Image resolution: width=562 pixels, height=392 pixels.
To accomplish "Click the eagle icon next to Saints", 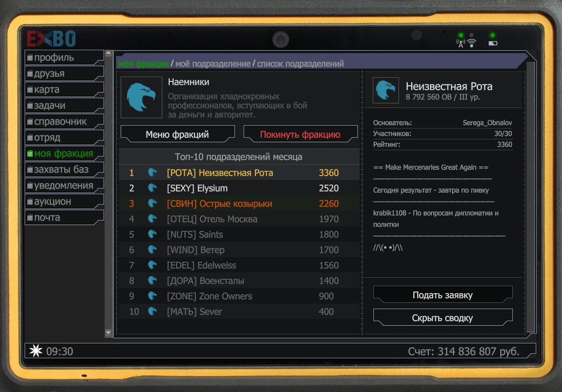I will (153, 234).
